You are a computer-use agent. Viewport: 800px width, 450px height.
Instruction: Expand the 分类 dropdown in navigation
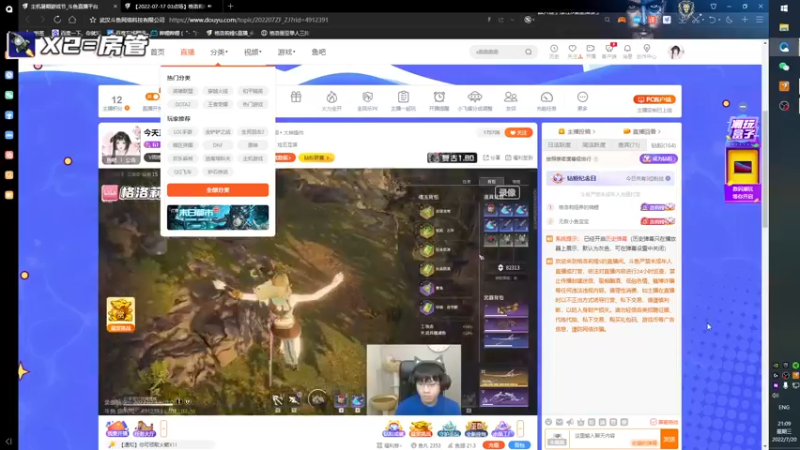pyautogui.click(x=219, y=52)
